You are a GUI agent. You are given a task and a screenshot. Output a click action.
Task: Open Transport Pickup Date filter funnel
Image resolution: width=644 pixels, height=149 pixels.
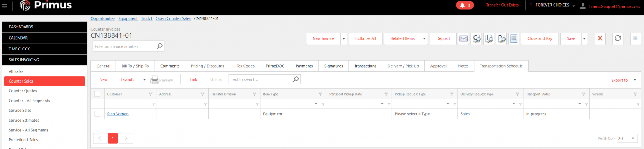(386, 94)
